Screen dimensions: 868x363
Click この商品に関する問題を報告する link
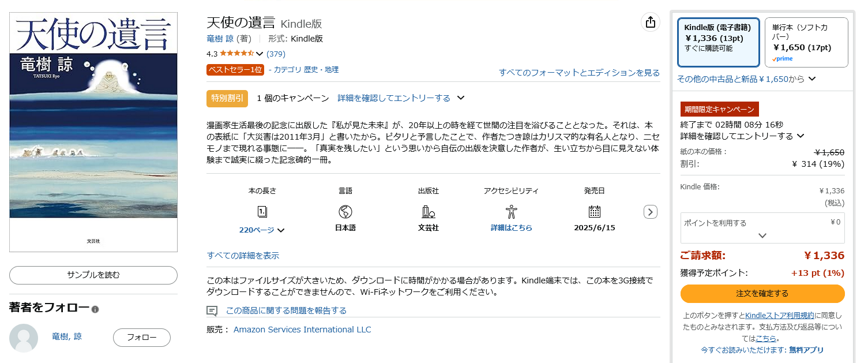(x=286, y=310)
